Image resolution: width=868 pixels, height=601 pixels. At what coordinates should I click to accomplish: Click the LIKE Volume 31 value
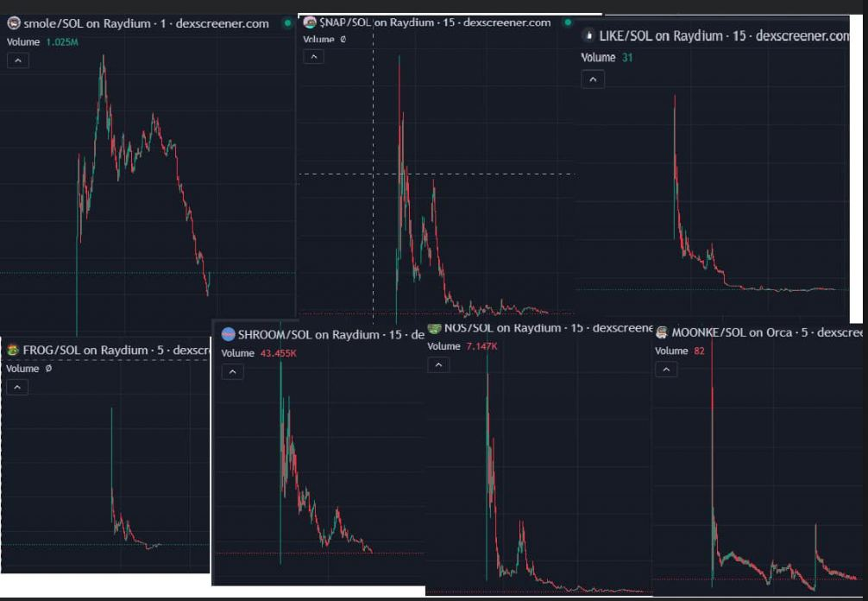click(626, 58)
